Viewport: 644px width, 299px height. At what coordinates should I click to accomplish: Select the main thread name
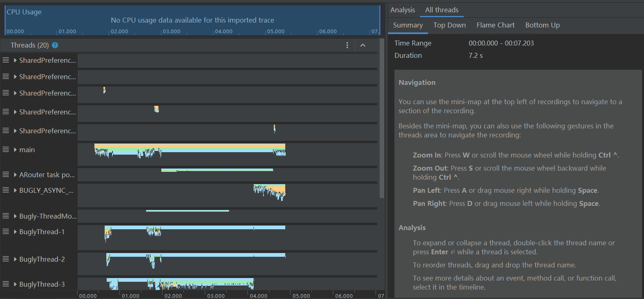coord(27,150)
